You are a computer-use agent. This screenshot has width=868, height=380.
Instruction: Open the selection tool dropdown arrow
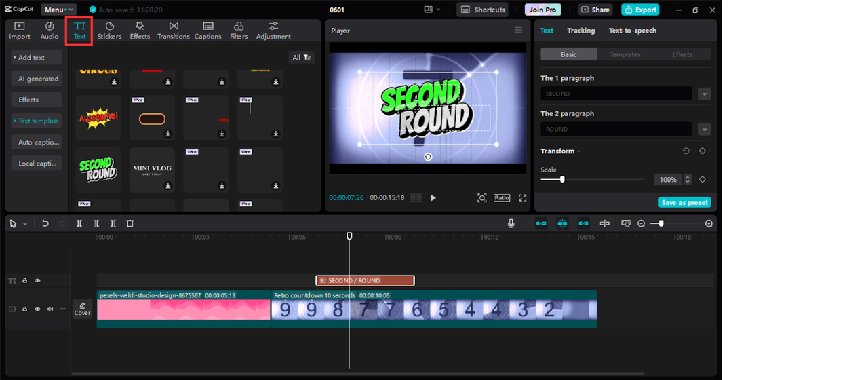26,223
